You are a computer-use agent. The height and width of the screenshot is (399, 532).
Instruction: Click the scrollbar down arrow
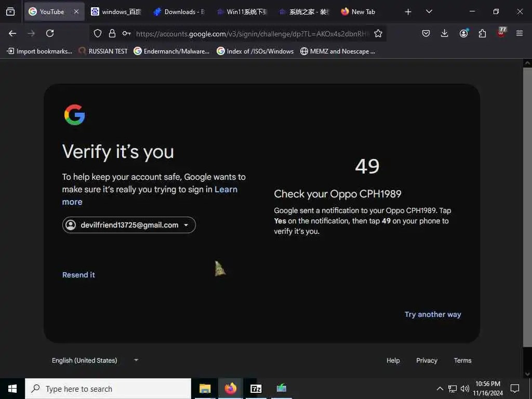(x=527, y=374)
